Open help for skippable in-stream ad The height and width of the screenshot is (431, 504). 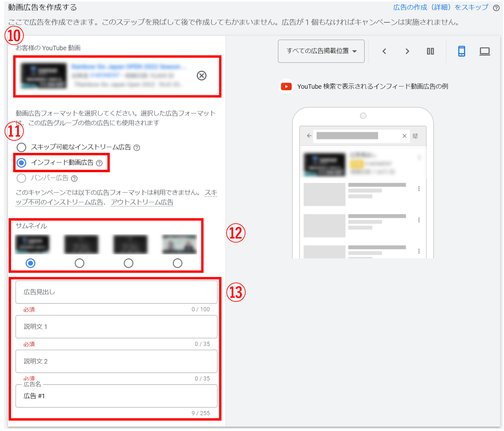pos(137,148)
